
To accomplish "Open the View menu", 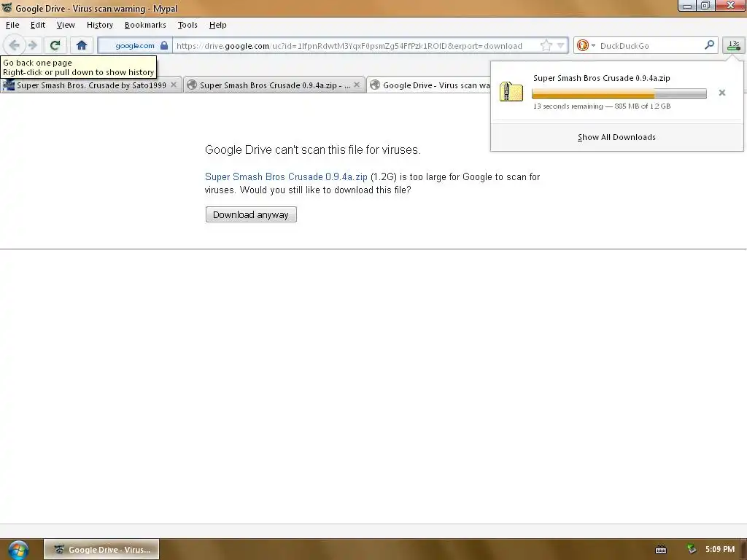I will (x=66, y=25).
